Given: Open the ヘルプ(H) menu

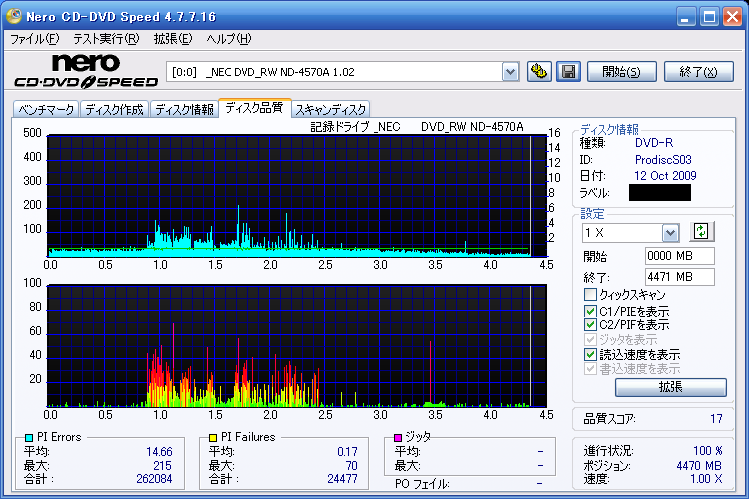Looking at the screenshot, I should coord(229,39).
